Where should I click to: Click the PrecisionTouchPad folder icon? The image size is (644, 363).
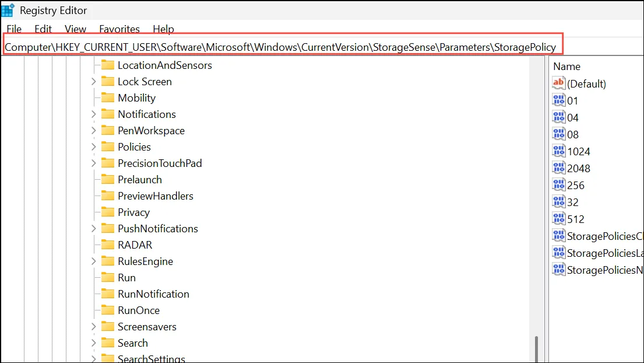click(108, 163)
